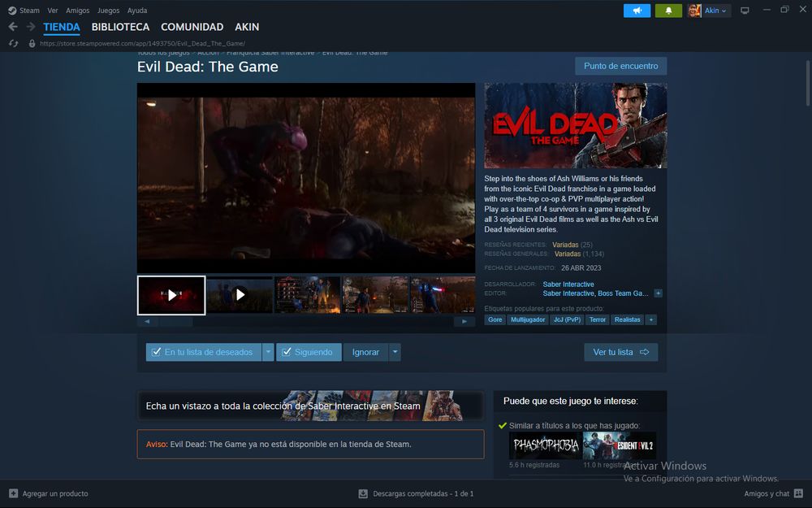
Task: Open the Amigos y chat icon
Action: pos(798,493)
